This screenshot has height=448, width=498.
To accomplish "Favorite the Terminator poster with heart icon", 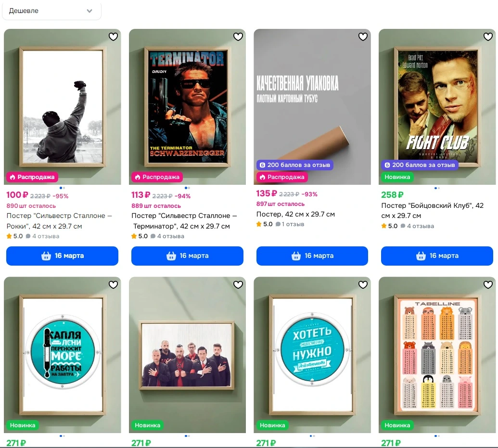I will click(x=238, y=37).
